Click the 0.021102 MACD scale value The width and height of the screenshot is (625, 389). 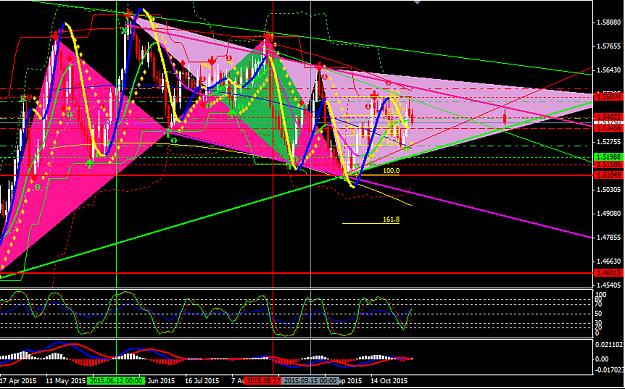pyautogui.click(x=610, y=344)
